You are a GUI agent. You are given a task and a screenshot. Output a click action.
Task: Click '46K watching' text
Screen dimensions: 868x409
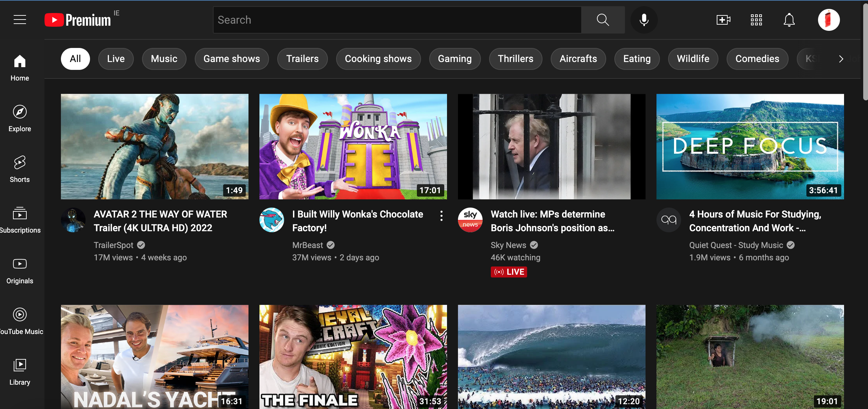[x=515, y=258]
